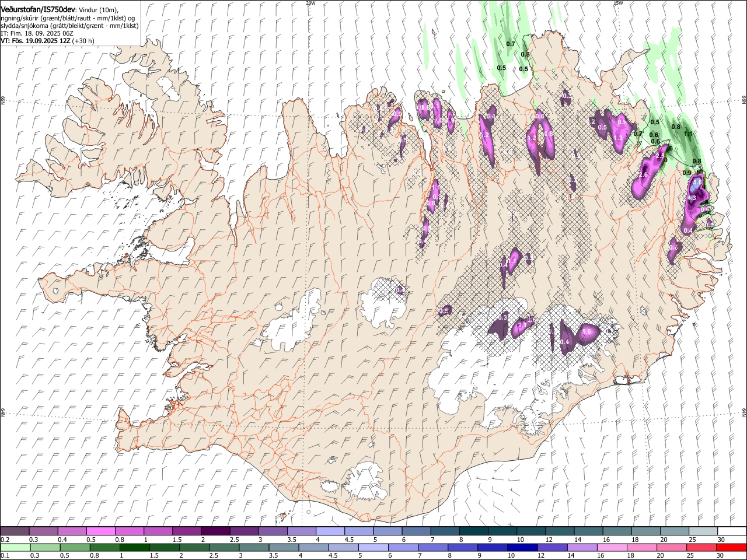Click the pale green 0.1 swatch, lower legend
This screenshot has width=747, height=560.
coord(15,547)
